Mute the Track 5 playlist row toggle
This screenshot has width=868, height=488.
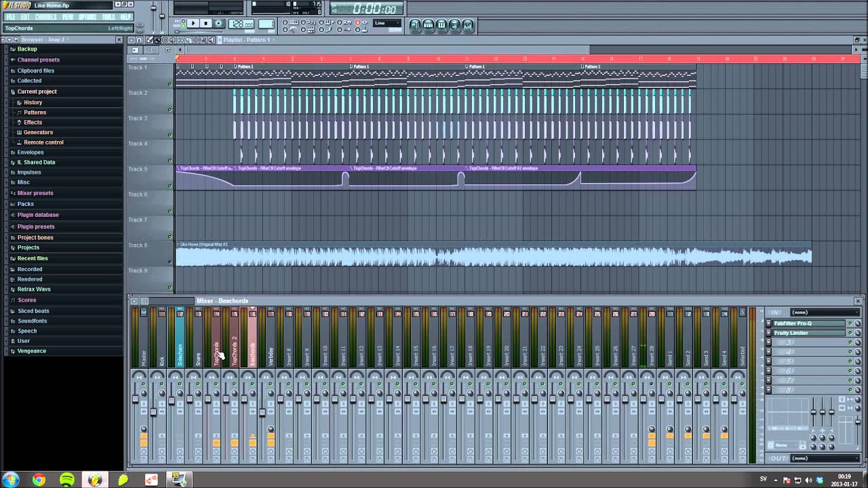coord(170,186)
